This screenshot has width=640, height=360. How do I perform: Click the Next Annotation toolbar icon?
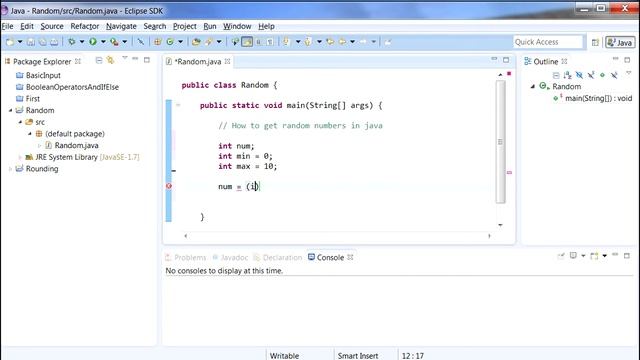tap(287, 42)
